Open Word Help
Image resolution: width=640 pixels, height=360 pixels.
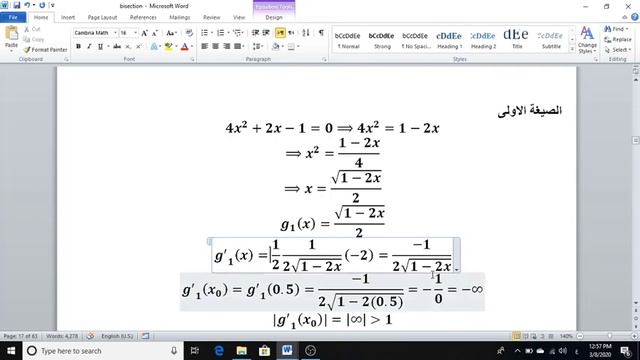[635, 17]
